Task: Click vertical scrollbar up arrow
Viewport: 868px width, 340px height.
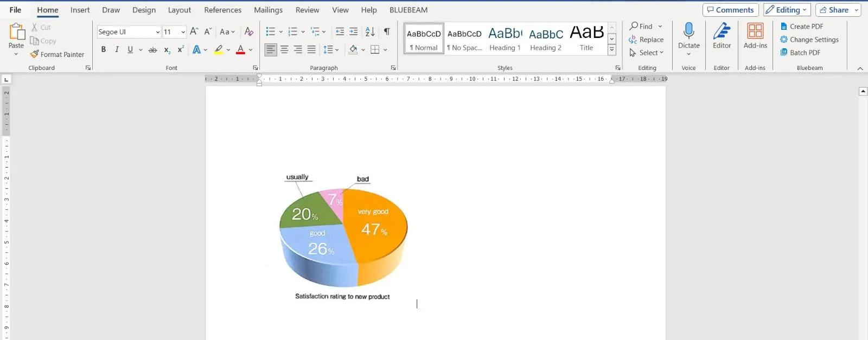Action: 863,91
